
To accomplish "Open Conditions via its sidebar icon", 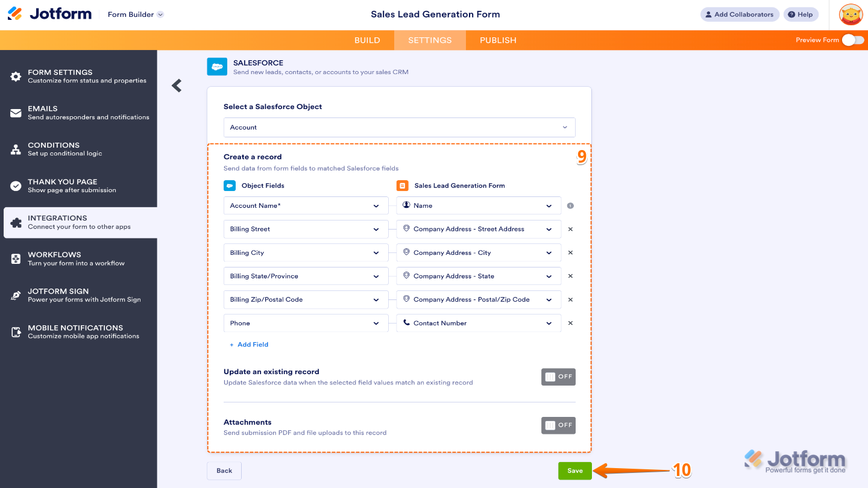I will coord(16,149).
